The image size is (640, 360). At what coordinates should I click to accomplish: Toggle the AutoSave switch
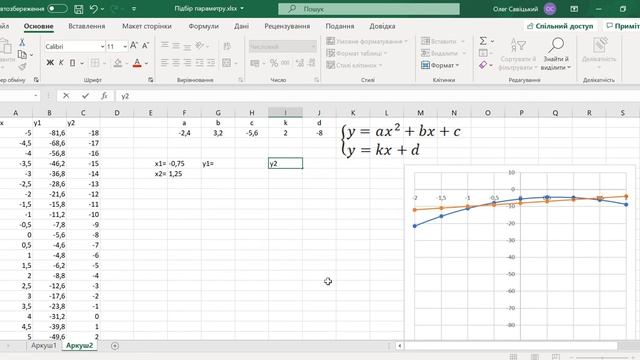[x=58, y=9]
